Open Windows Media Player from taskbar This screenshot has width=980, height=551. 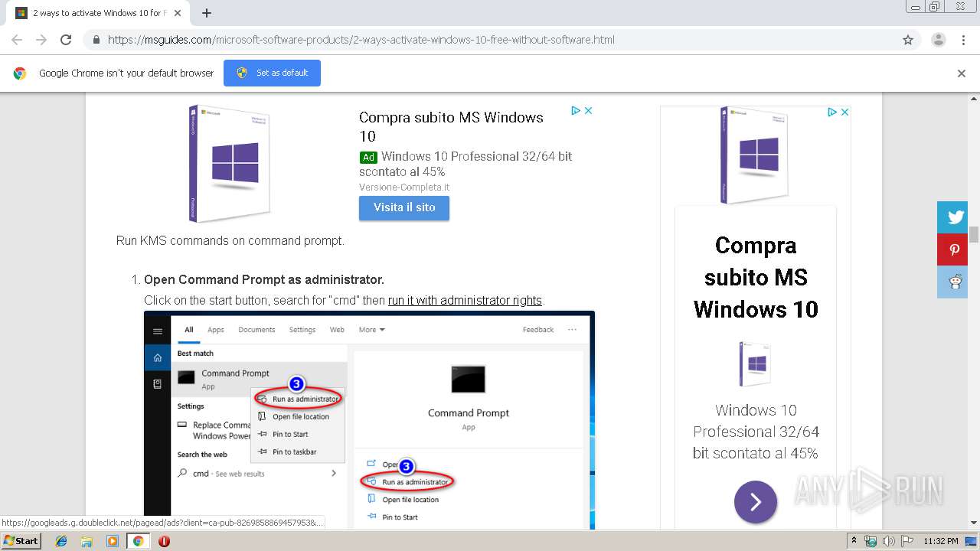[112, 541]
